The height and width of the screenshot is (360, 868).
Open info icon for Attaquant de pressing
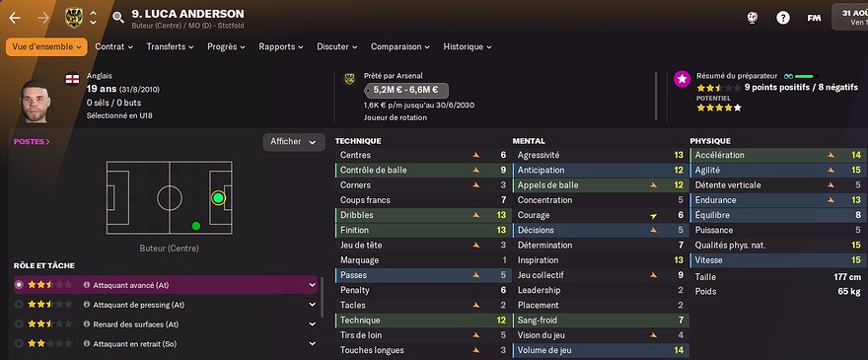click(87, 305)
